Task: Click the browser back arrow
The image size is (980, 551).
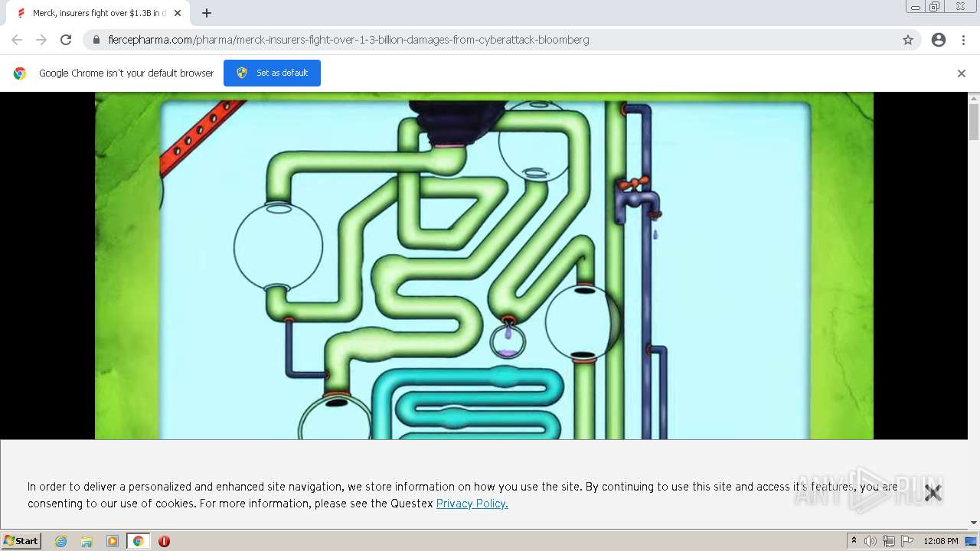Action: tap(17, 40)
